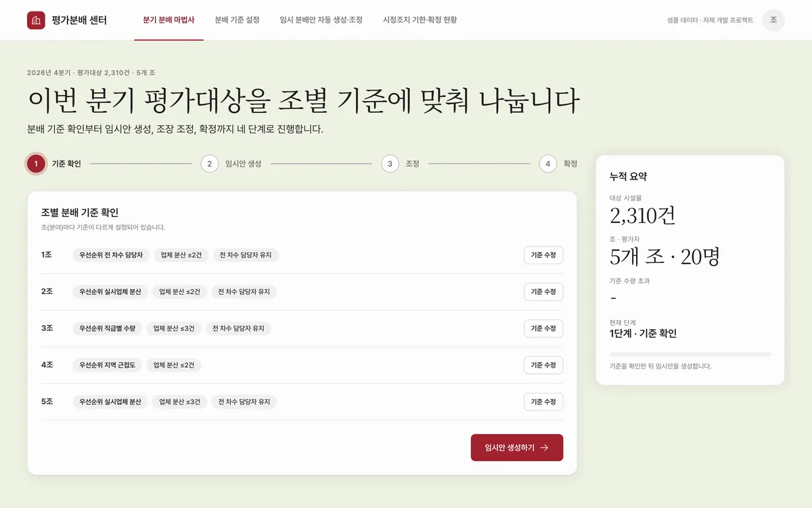Click 1단계 · 기준 확인 status text
Screen dimensions: 812x508
coord(643,333)
